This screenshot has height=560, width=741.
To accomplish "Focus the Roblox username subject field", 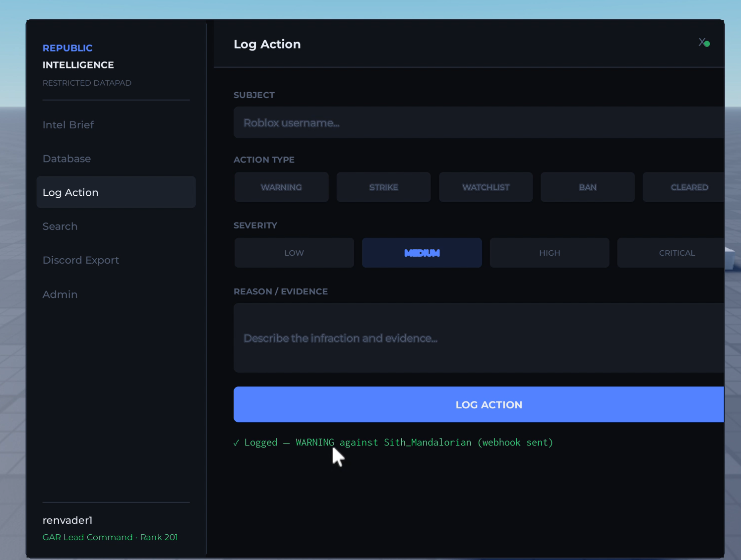I will [x=479, y=122].
